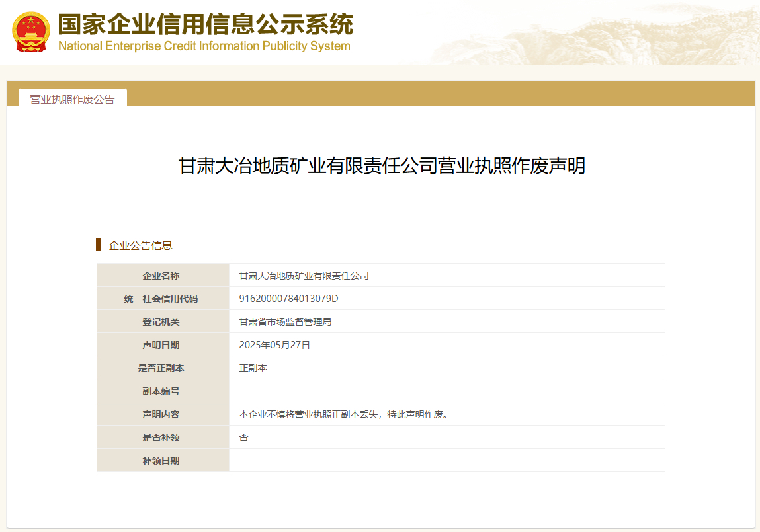Select the date 2025年05月27日
The image size is (760, 532).
tap(274, 345)
